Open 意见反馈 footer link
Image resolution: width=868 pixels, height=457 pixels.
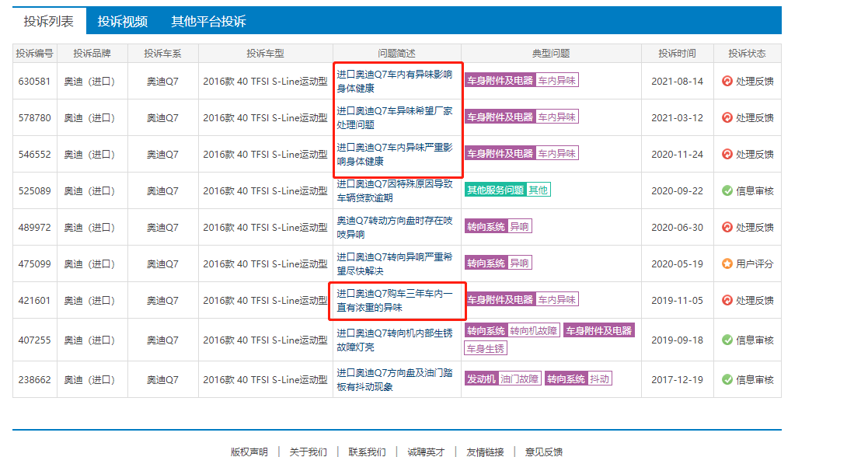click(x=544, y=452)
